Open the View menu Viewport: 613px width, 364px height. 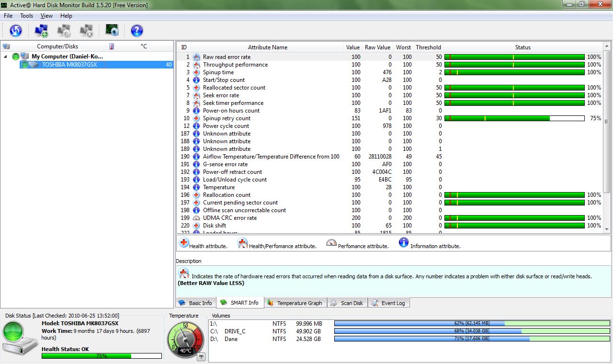(46, 15)
